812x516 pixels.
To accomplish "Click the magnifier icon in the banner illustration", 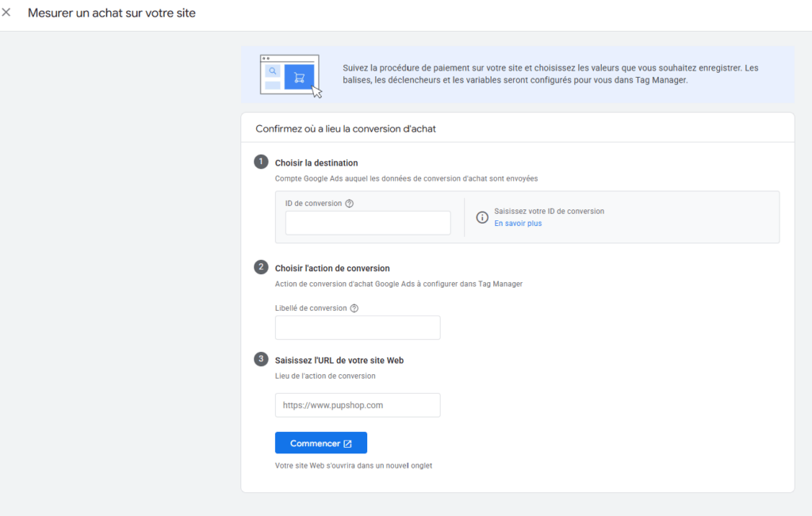I will coord(273,71).
